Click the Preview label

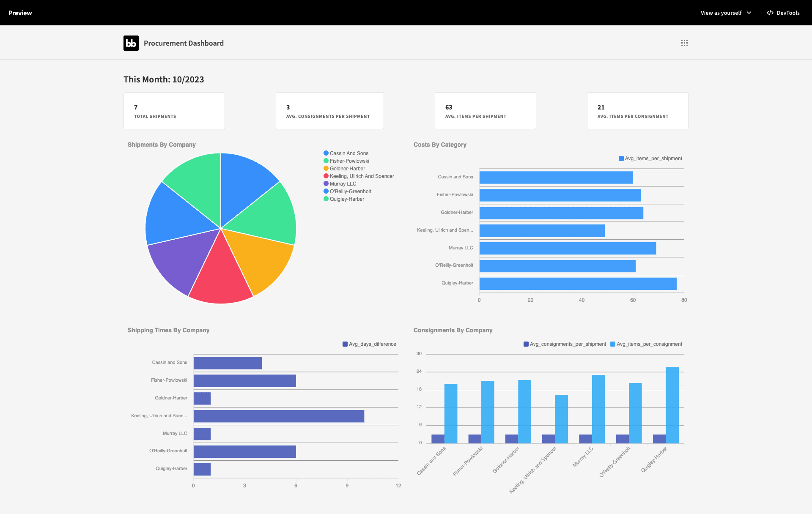(x=20, y=13)
